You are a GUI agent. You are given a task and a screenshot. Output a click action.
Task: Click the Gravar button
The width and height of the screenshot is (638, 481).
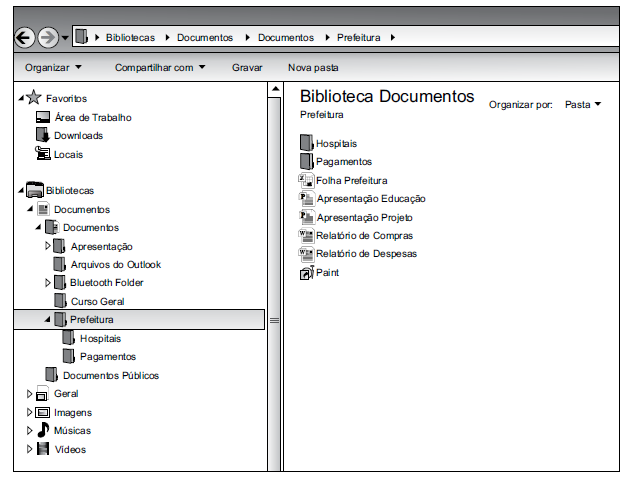coord(247,68)
